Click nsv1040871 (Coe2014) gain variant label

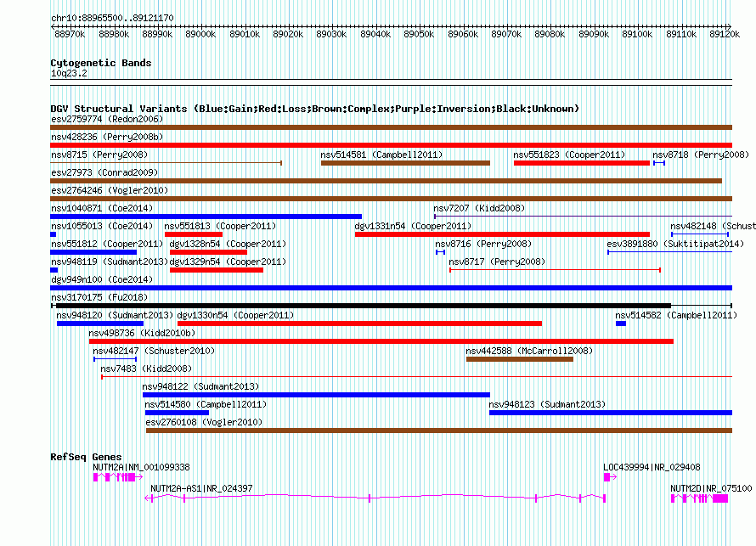point(102,208)
